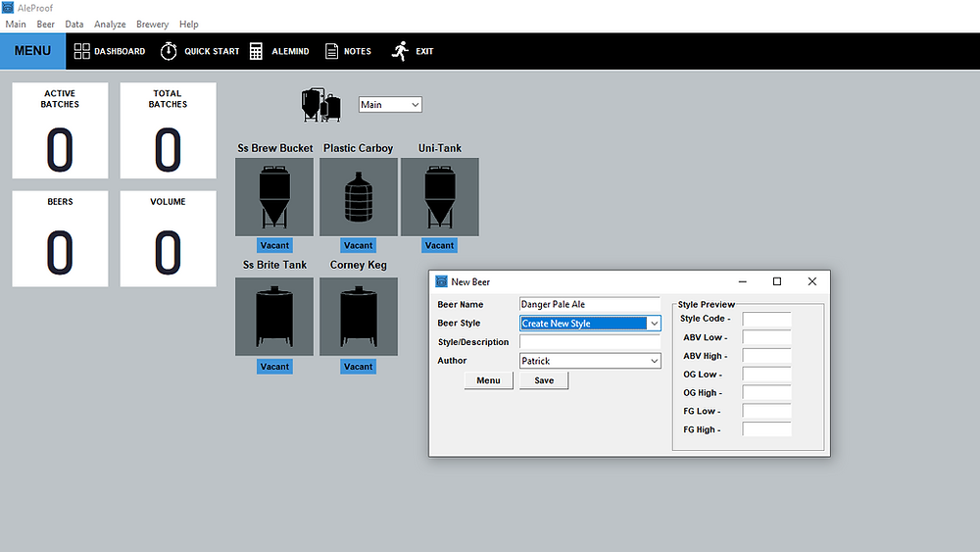Viewport: 980px width, 552px height.
Task: Click the NOTES toolbar label
Action: 358,51
